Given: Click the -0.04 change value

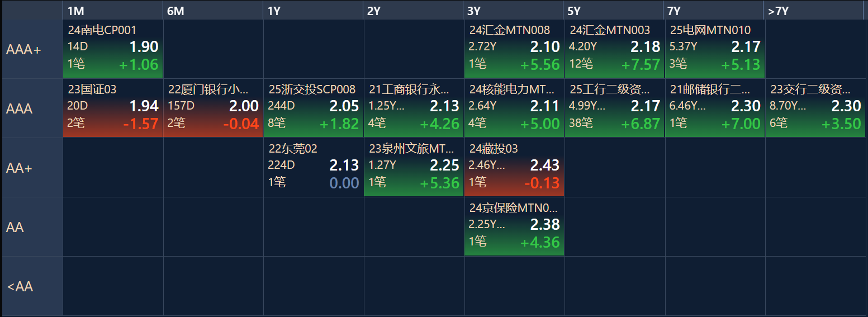Looking at the screenshot, I should (241, 124).
